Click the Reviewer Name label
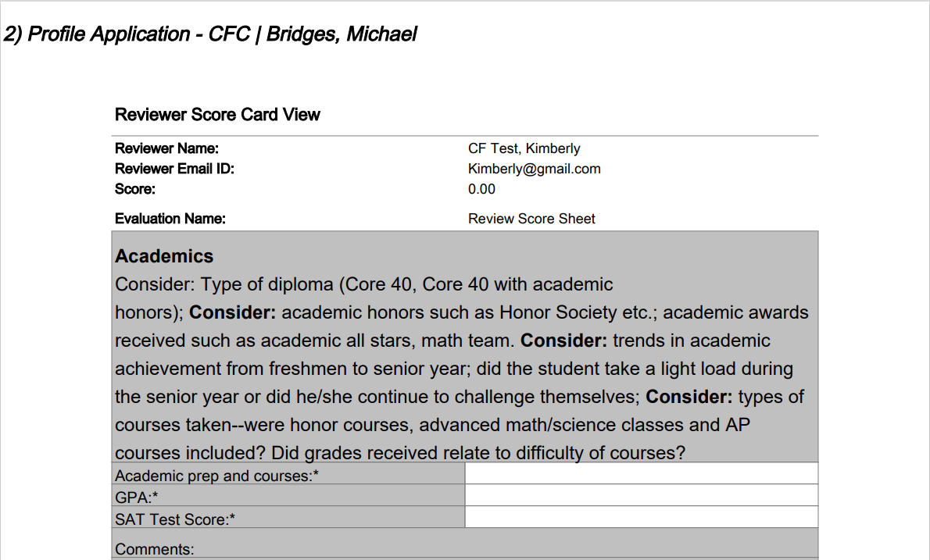The image size is (930, 560). click(x=166, y=148)
